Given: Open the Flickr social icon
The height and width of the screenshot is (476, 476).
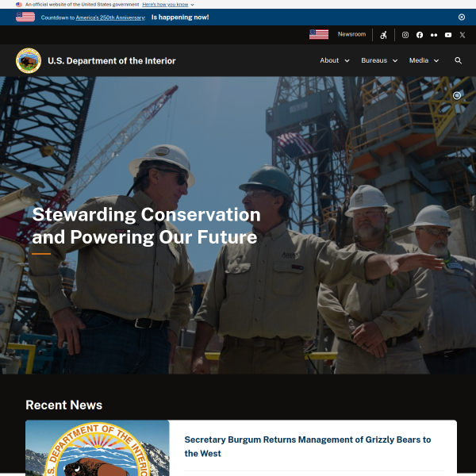Looking at the screenshot, I should 434,35.
